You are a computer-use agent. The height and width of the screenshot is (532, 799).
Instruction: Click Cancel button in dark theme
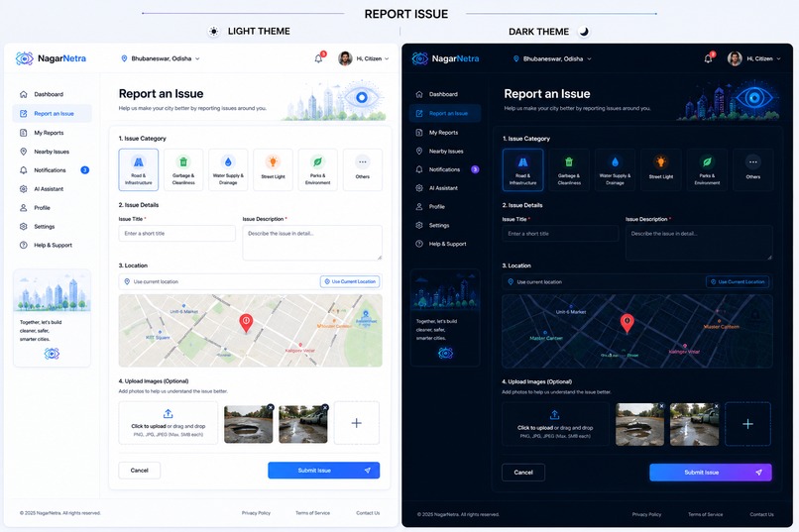point(523,473)
